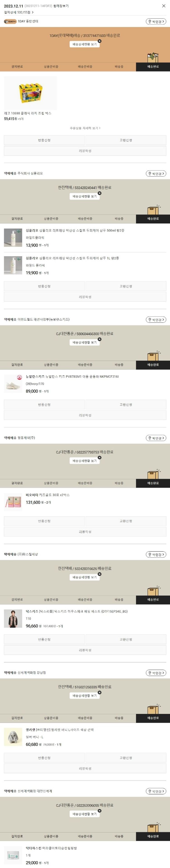Click 교환신청 for the 뉴발란스 키즈 shoes
This screenshot has width=170, height=868.
click(x=126, y=404)
